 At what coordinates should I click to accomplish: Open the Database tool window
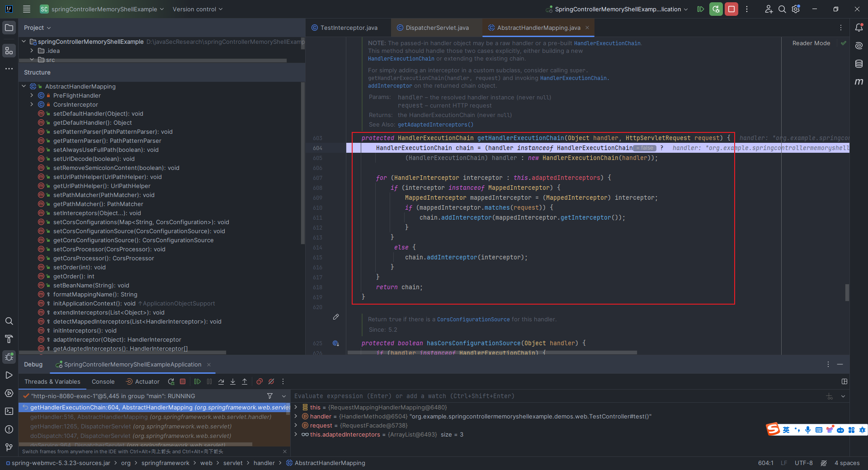click(x=859, y=64)
